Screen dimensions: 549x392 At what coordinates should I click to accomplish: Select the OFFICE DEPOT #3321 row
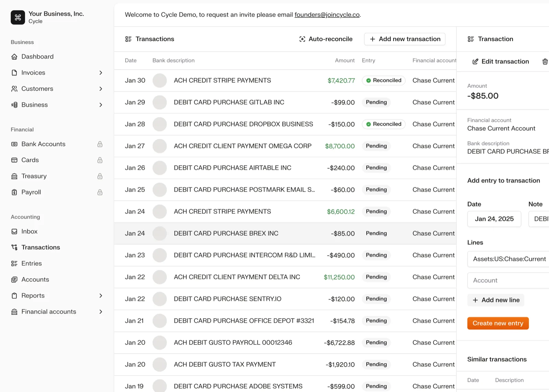tap(285, 321)
